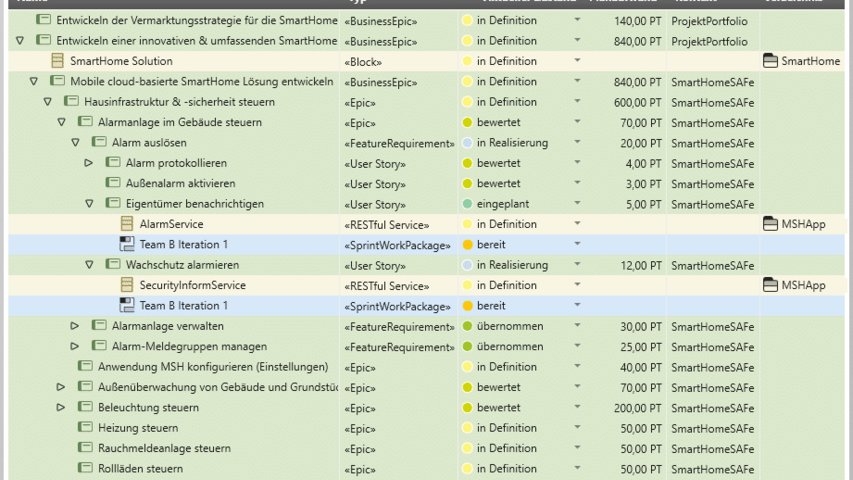Click the SmartHome package icon in last column
This screenshot has width=853, height=480.
pos(769,61)
